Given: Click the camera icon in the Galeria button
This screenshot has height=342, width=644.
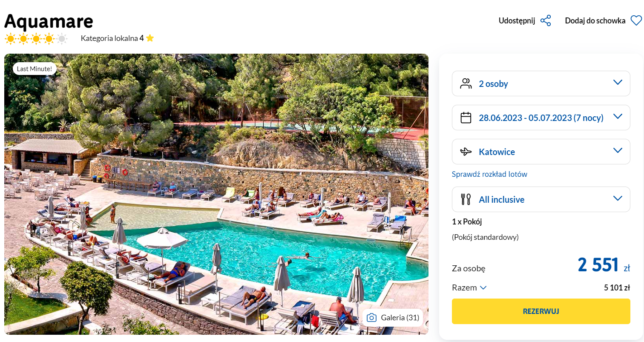Looking at the screenshot, I should click(372, 318).
